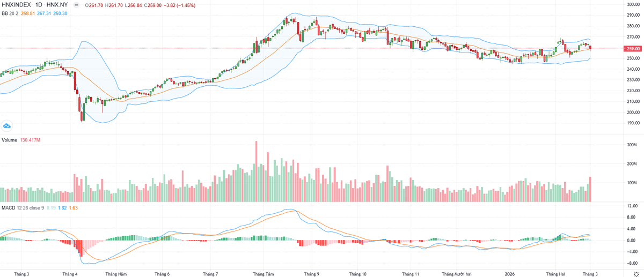Click the 259.00 current price label
This screenshot has width=644, height=277.
click(x=632, y=49)
